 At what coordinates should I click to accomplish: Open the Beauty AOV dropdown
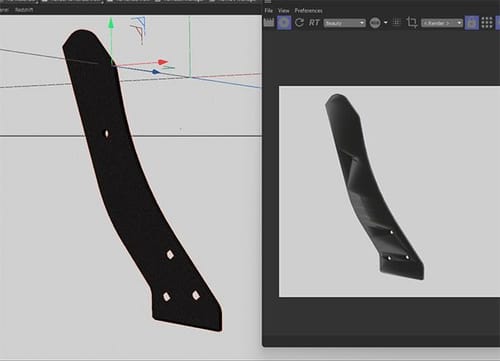pos(345,23)
